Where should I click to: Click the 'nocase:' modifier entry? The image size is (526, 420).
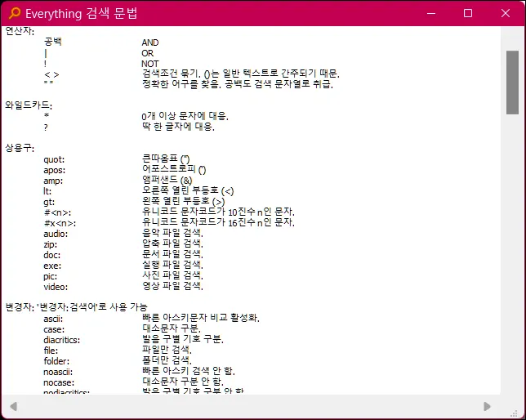pos(59,382)
